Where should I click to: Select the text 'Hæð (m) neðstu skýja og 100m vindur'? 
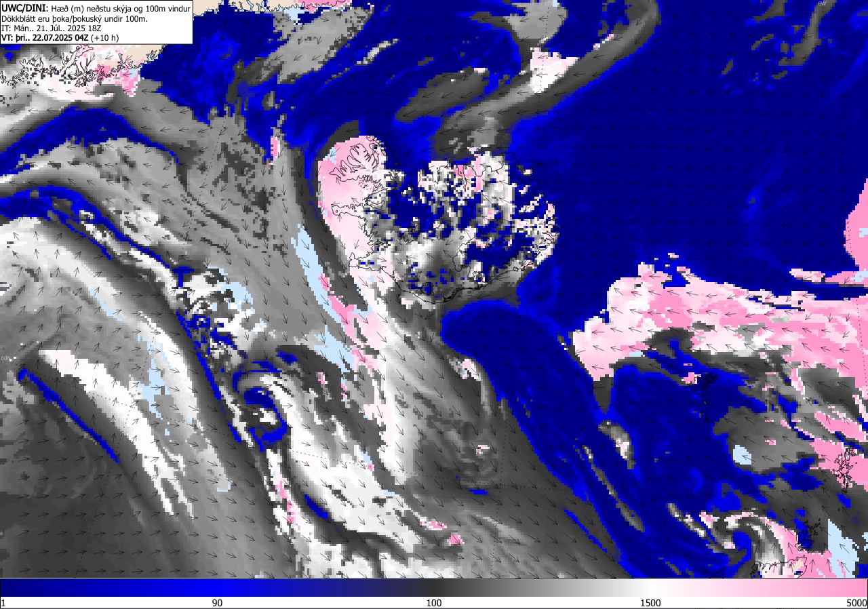[x=121, y=7]
